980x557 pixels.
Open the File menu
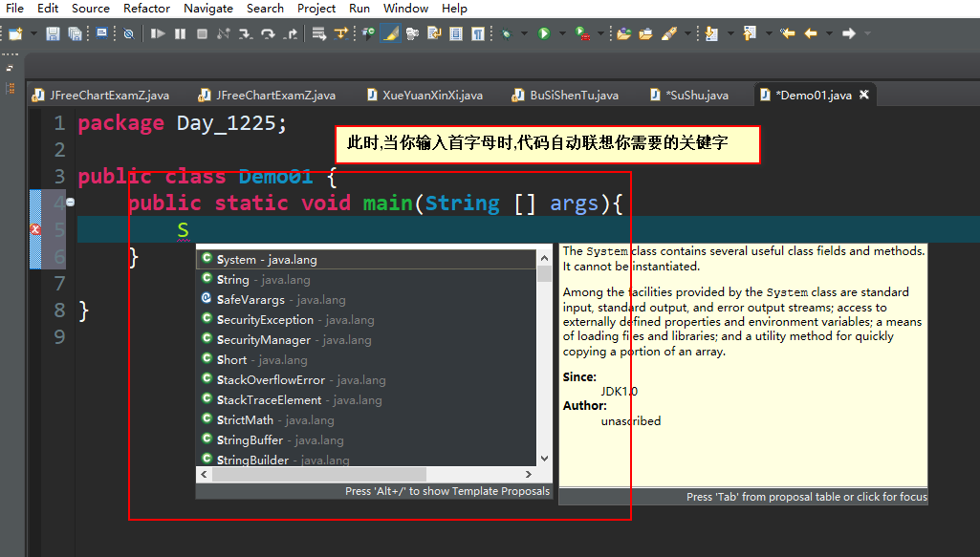pyautogui.click(x=14, y=8)
